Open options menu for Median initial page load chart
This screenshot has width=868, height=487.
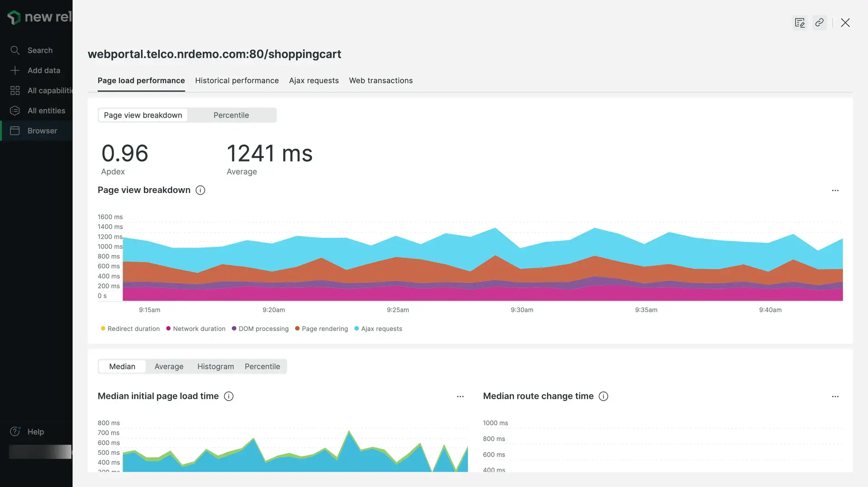point(460,397)
